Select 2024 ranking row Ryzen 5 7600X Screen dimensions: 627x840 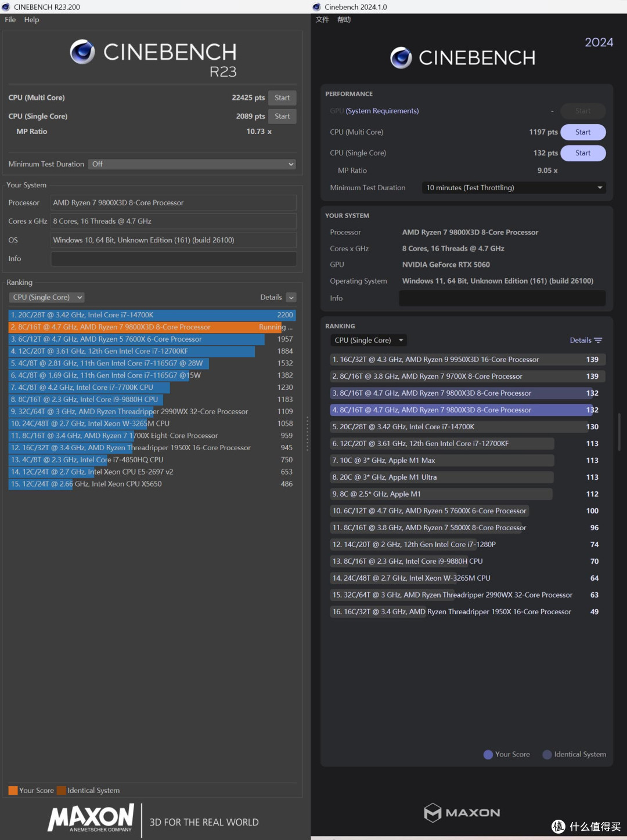click(x=467, y=511)
